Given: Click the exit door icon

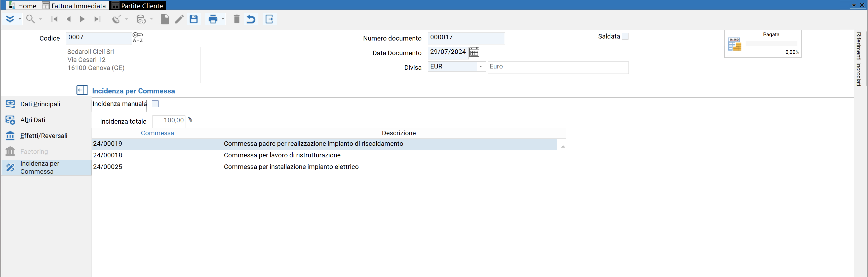Looking at the screenshot, I should [x=269, y=19].
